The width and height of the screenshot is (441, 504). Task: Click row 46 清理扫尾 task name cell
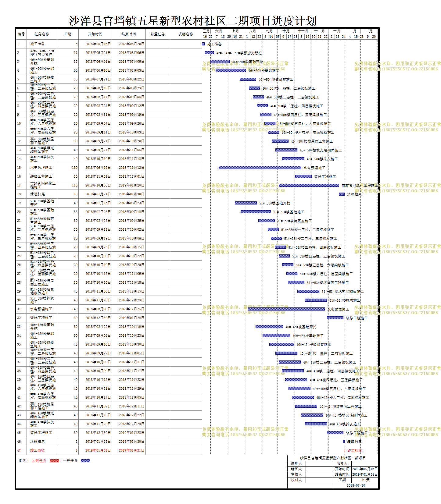42,442
